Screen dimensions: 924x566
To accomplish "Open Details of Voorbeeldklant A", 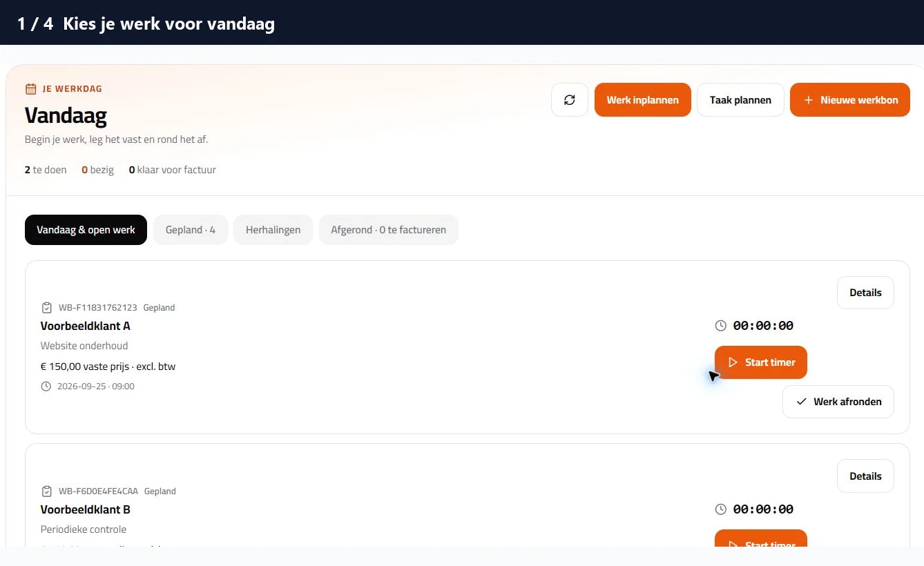I will pos(865,293).
